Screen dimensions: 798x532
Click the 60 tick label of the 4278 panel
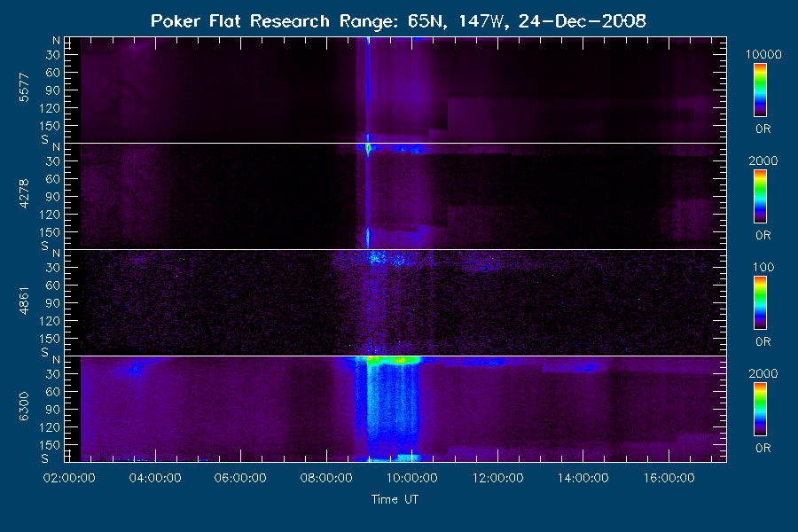pyautogui.click(x=53, y=179)
